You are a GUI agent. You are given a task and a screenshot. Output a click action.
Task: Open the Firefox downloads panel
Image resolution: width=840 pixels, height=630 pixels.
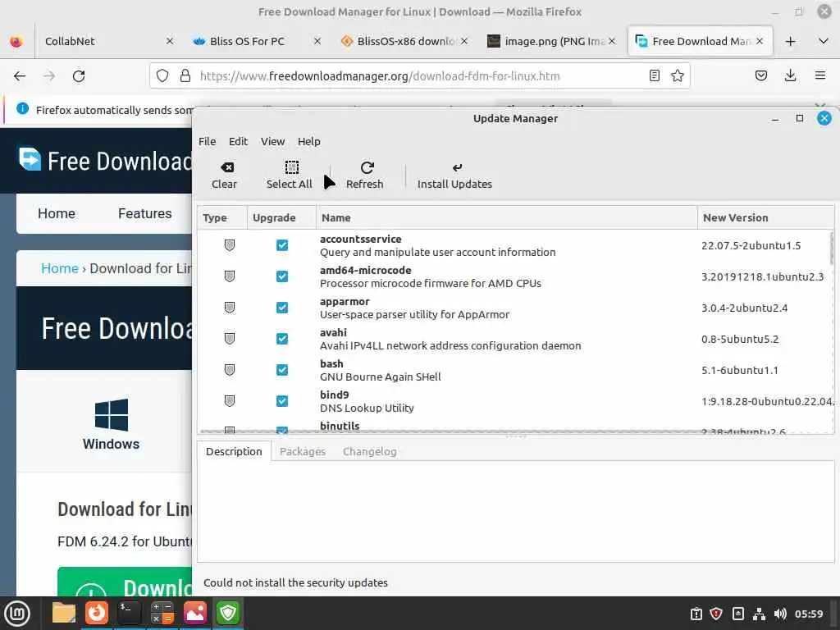coord(790,75)
